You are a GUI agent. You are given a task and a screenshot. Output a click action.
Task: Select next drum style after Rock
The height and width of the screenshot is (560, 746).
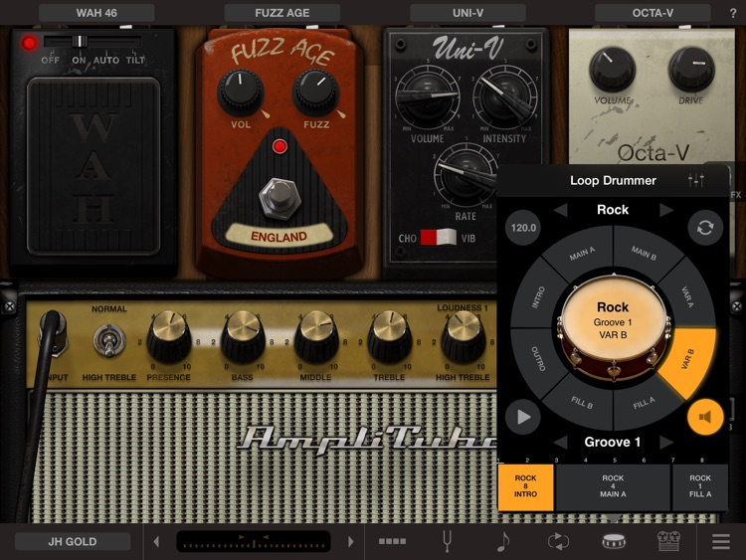[666, 210]
